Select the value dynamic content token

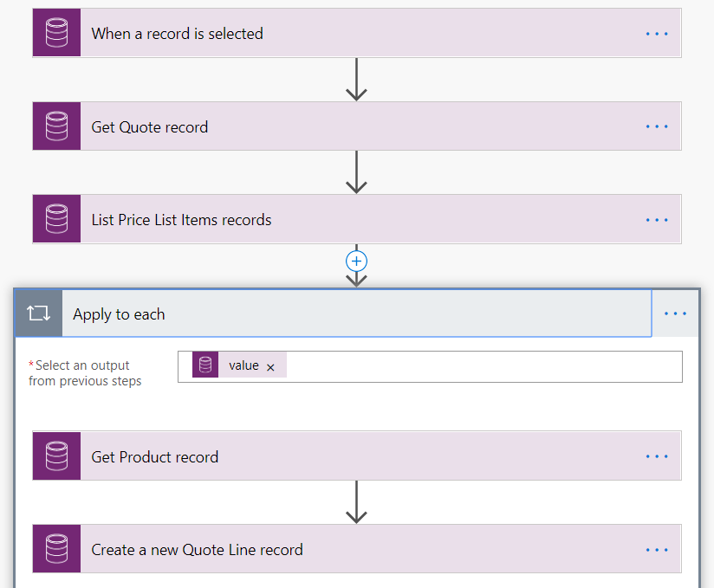243,366
